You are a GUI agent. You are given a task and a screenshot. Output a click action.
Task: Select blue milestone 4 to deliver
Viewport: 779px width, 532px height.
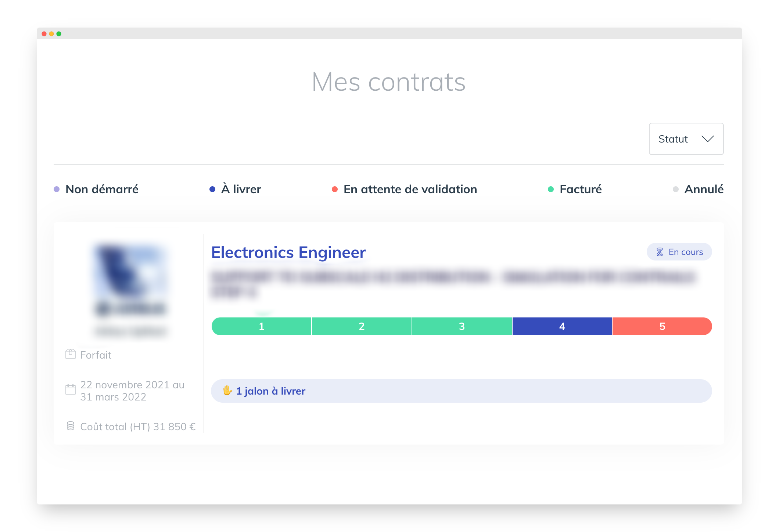coord(562,326)
